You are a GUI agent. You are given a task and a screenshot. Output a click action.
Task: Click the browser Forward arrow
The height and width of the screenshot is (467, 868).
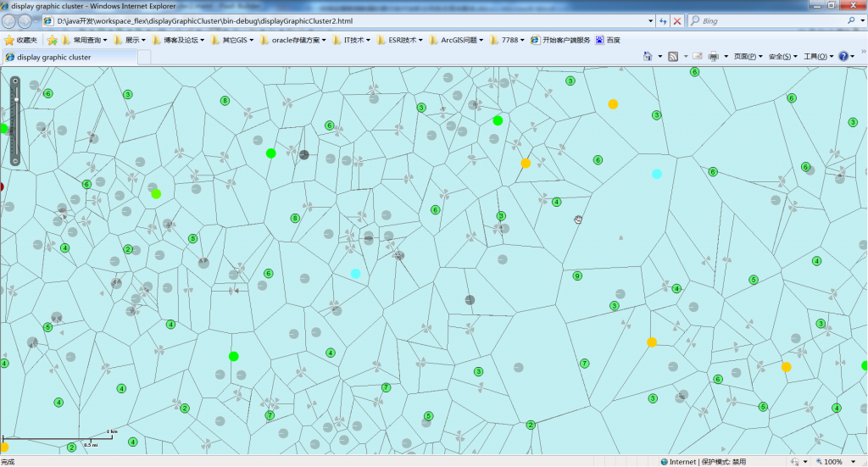tap(25, 21)
